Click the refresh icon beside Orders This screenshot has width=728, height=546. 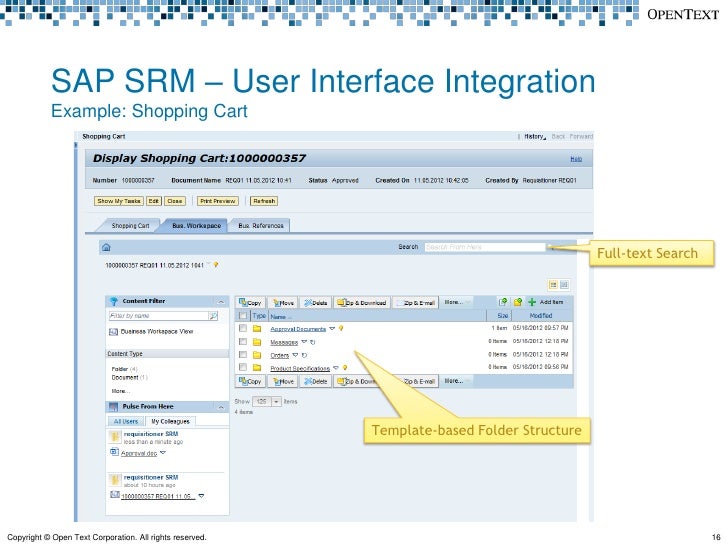[x=305, y=355]
